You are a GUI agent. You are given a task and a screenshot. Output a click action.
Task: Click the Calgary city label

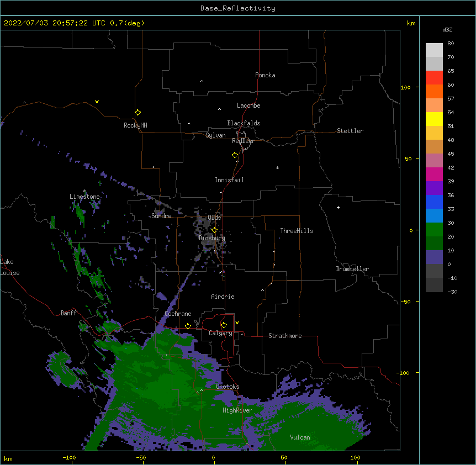click(x=220, y=333)
